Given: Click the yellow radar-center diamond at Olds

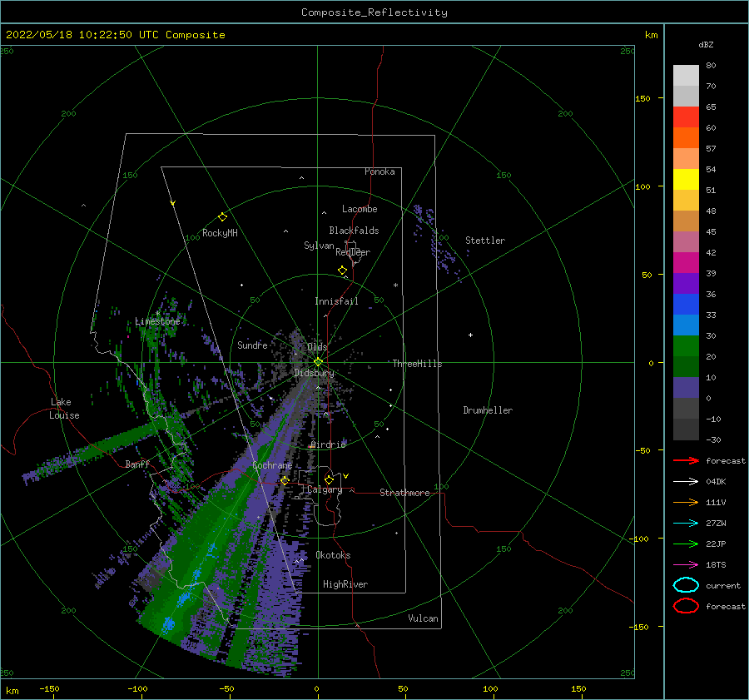Looking at the screenshot, I should [318, 362].
